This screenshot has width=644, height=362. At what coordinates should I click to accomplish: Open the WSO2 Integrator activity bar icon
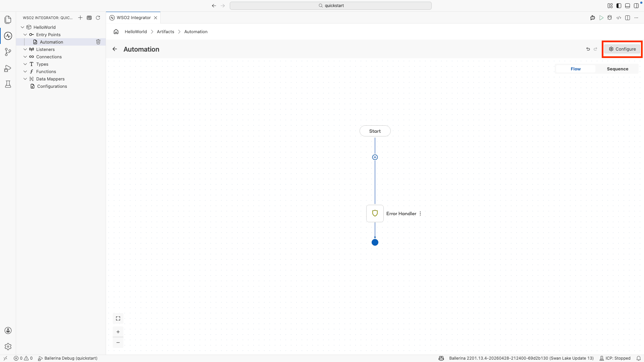pos(8,36)
